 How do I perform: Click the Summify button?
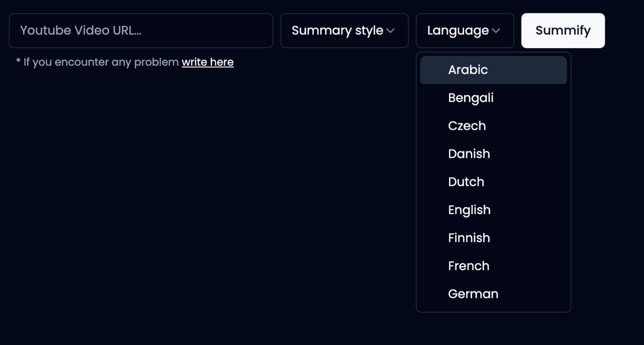pos(562,31)
